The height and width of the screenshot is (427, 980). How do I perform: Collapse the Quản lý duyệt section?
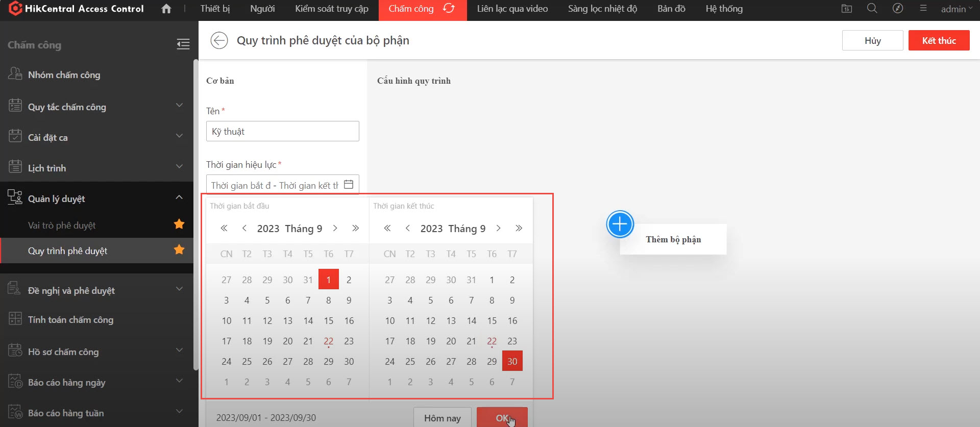[179, 198]
